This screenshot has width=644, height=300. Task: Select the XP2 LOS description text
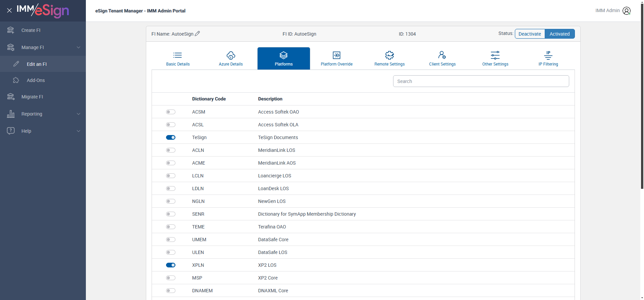[267, 265]
